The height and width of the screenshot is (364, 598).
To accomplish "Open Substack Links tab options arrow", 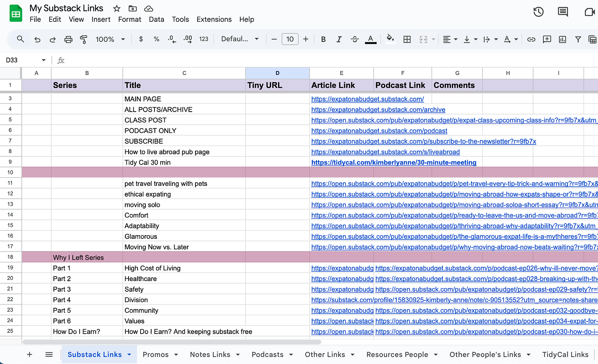I will click(x=129, y=355).
